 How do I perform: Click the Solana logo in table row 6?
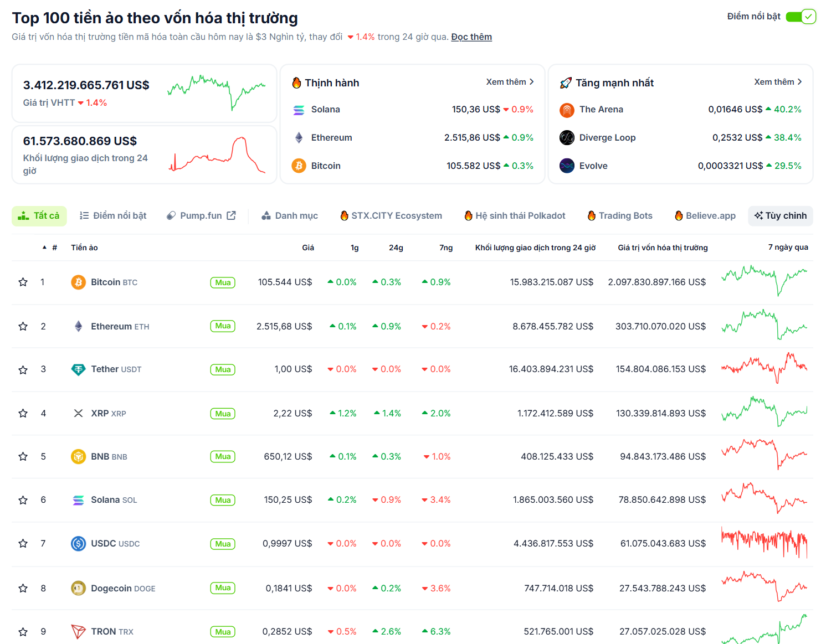point(78,500)
